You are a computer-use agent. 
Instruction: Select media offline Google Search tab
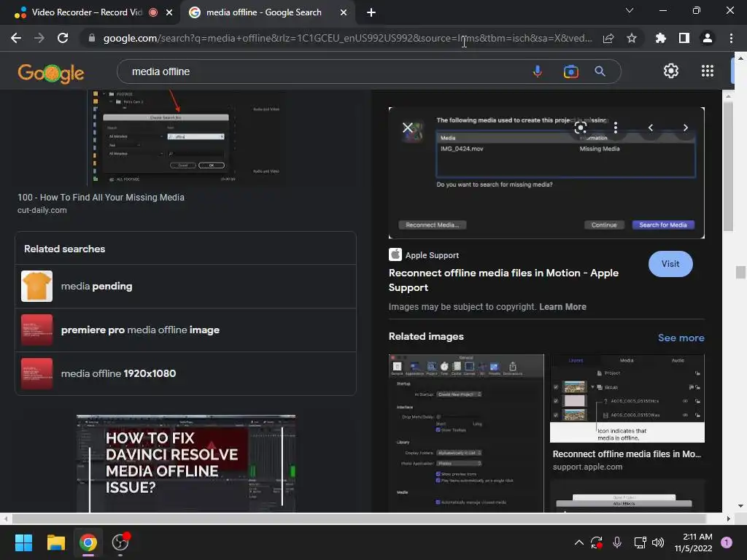[x=263, y=12]
